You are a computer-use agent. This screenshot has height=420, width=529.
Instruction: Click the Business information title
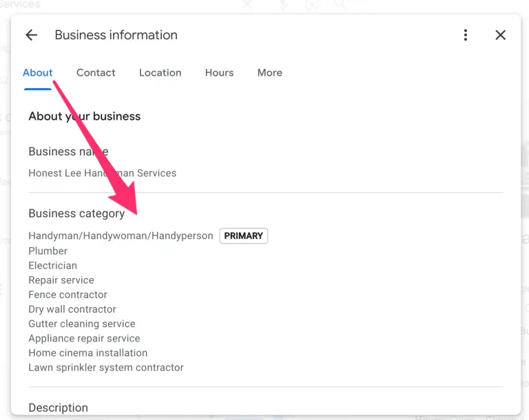click(116, 35)
